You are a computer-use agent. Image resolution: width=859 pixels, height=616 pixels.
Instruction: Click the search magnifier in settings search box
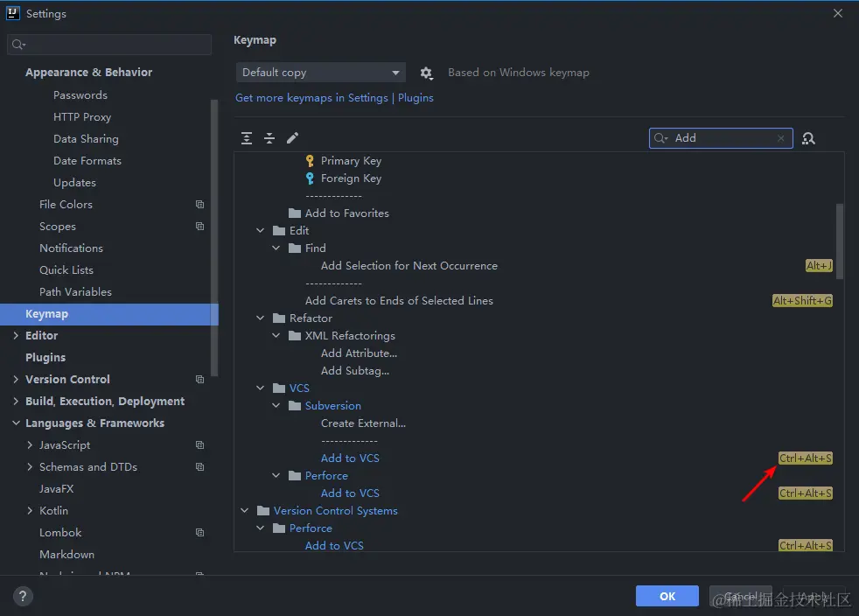(18, 45)
